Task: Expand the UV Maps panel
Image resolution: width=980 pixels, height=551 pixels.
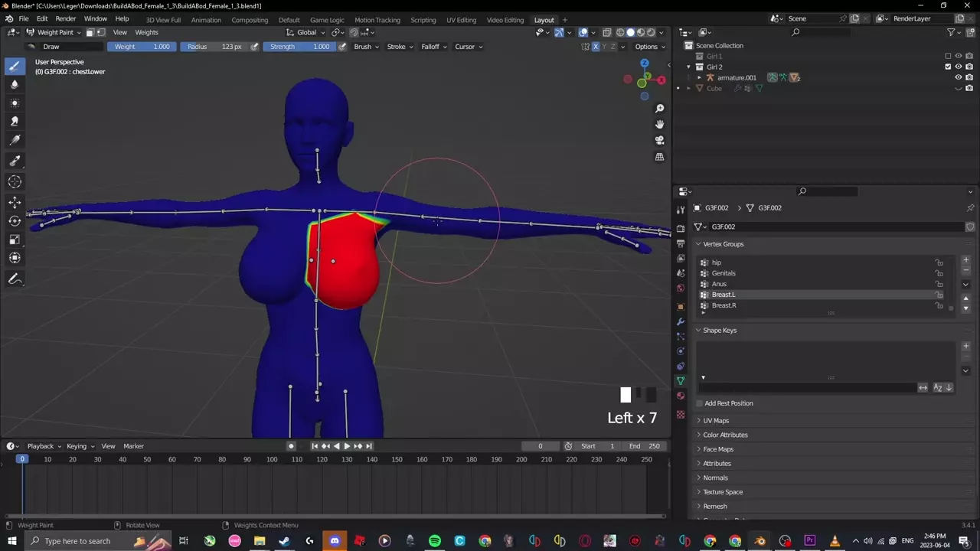Action: tap(716, 420)
